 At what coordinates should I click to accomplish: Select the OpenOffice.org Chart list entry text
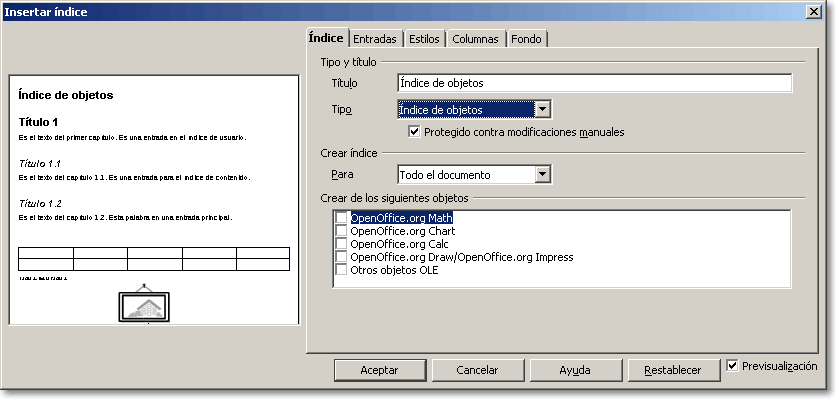pyautogui.click(x=403, y=231)
